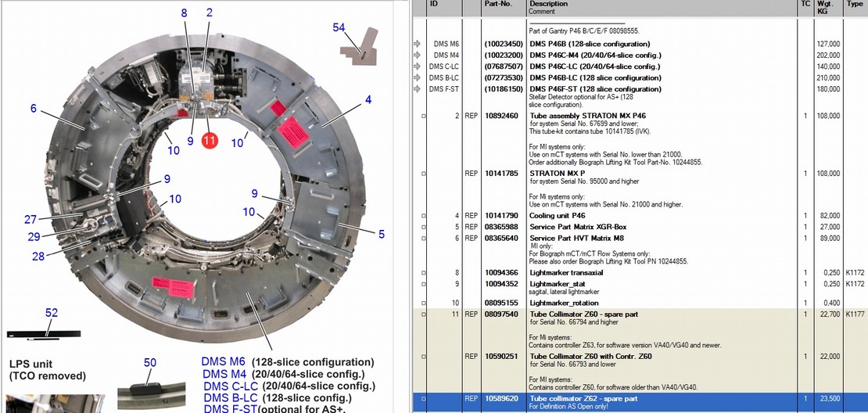Open DMS C-LC link in the diagram legend
868x413 pixels.
coord(231,386)
